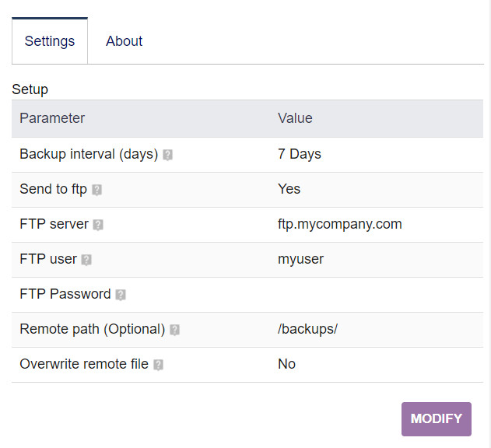The image size is (491, 448).
Task: Click the MODIFY button
Action: [x=437, y=419]
